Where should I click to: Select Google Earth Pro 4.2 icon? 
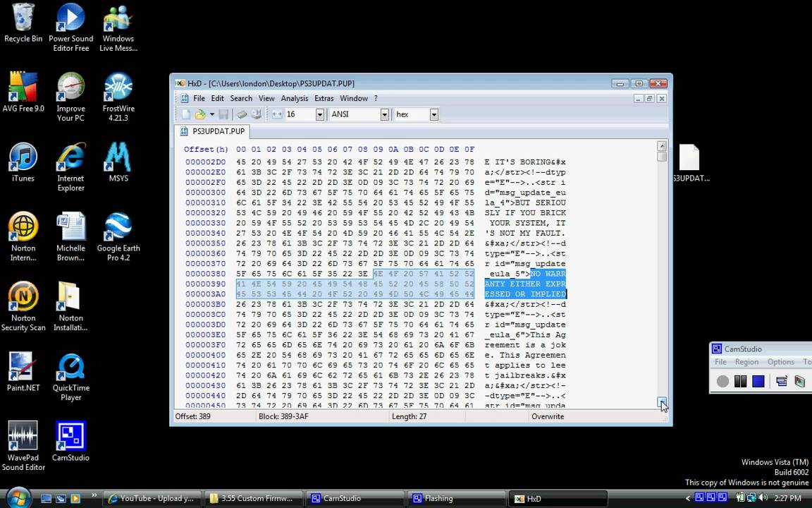click(118, 237)
